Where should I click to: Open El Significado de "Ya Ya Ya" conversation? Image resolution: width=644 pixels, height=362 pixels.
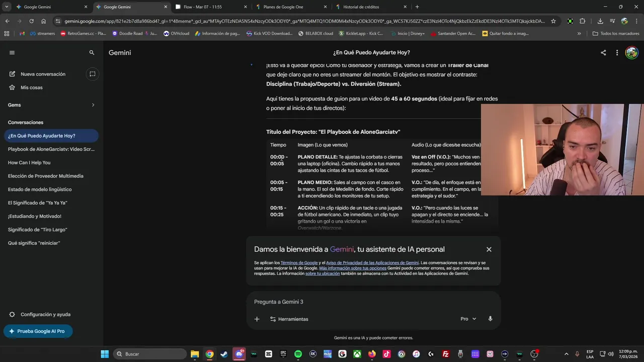[51, 203]
